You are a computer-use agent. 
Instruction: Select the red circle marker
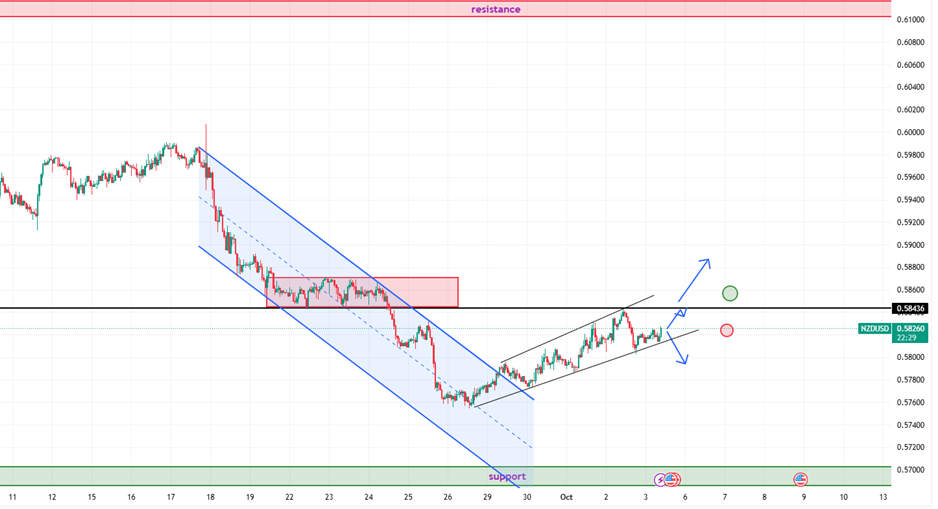tap(726, 330)
